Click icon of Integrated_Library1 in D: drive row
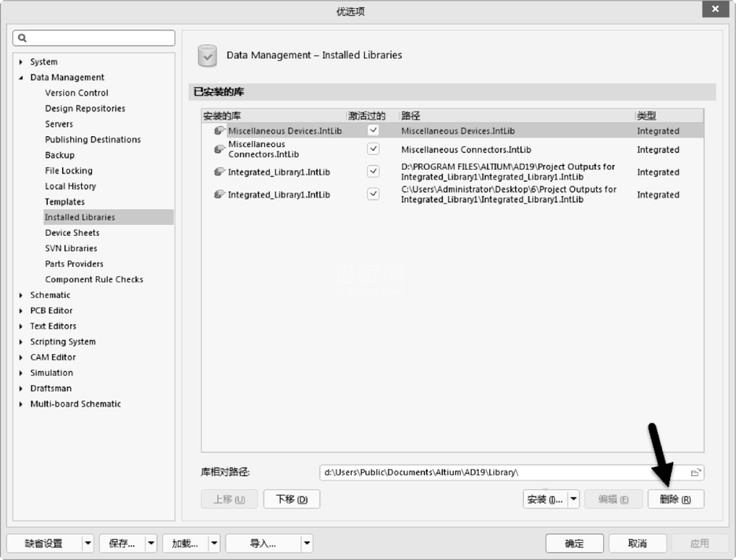This screenshot has height=560, width=736. coord(219,172)
